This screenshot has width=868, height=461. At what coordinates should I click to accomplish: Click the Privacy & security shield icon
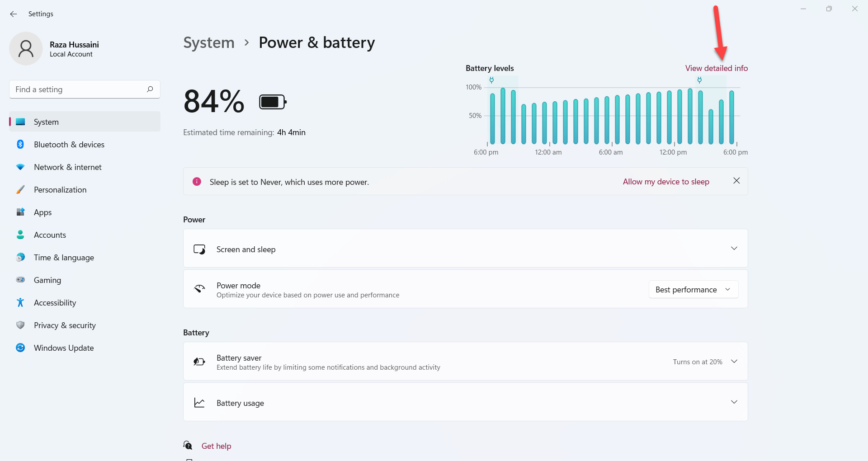point(20,325)
